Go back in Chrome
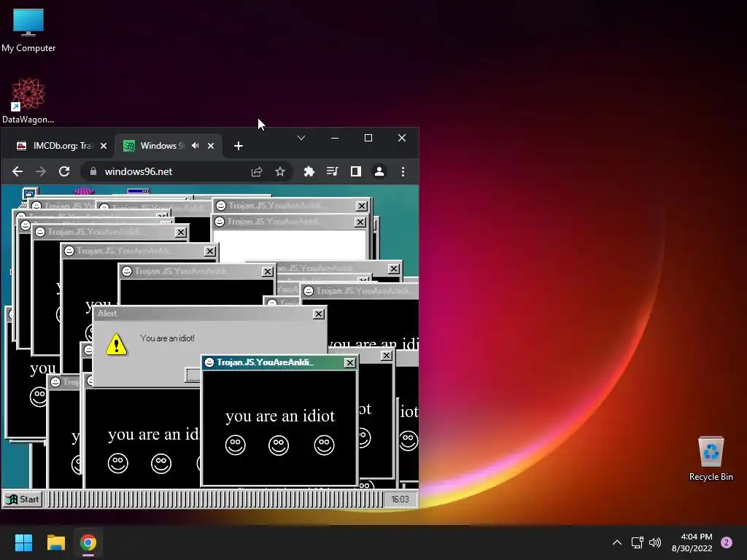Image resolution: width=747 pixels, height=560 pixels. click(18, 171)
